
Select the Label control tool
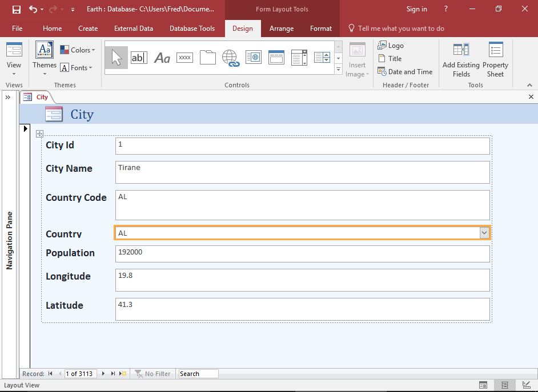pyautogui.click(x=162, y=57)
